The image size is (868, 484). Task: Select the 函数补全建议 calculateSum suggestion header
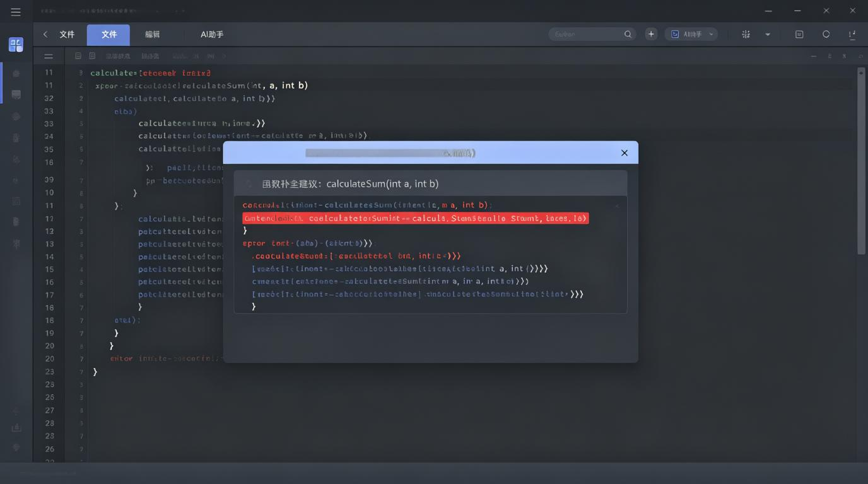tap(430, 183)
